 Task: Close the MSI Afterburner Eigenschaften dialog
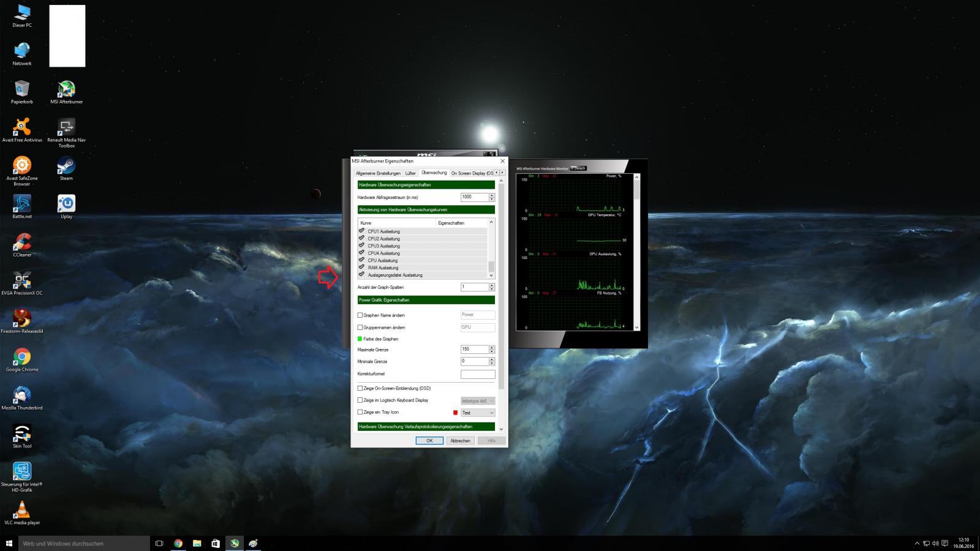point(503,161)
